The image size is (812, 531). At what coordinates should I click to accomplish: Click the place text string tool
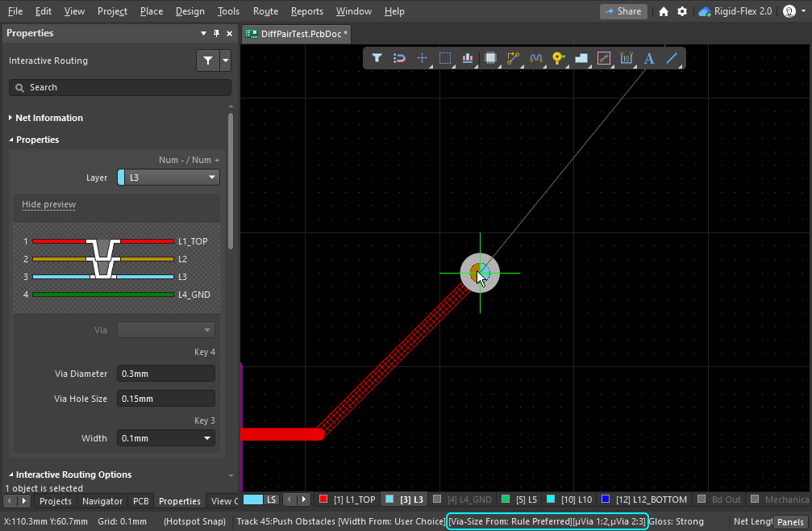pos(649,58)
